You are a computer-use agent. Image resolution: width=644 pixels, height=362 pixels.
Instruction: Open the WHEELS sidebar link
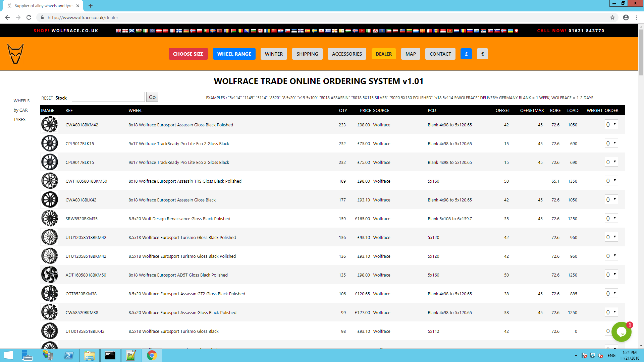click(21, 101)
